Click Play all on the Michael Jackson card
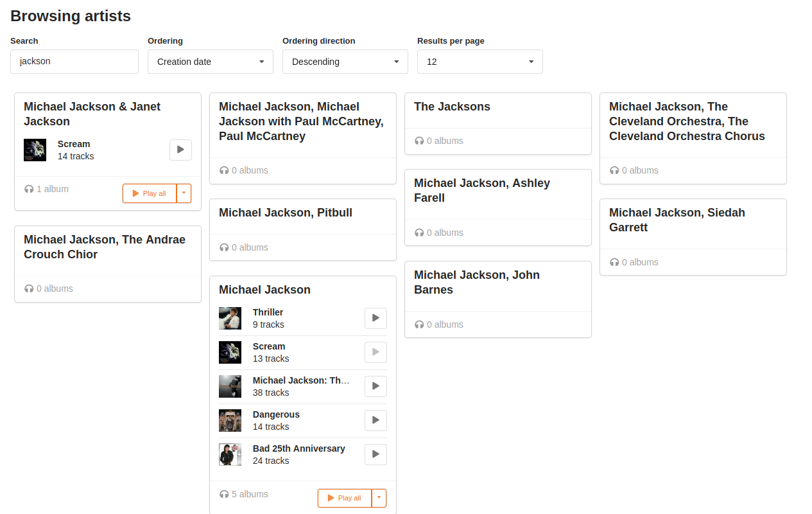812x514 pixels. 345,498
